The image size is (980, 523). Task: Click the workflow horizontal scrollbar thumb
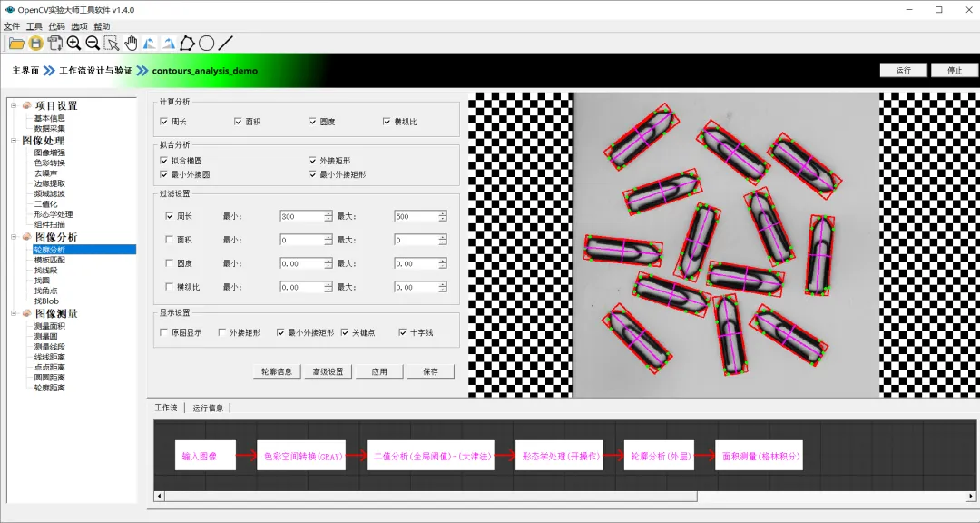click(x=431, y=496)
